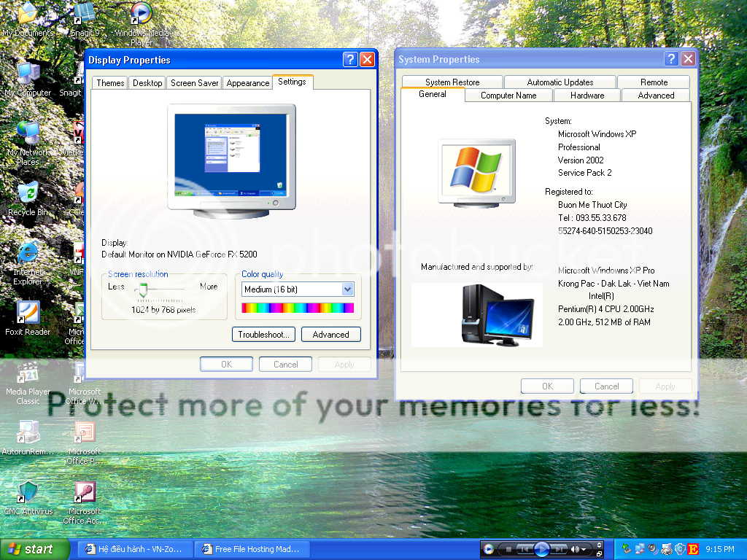Click text 'Default Monitor on NVIDIA GeForce FX 5200'
The width and height of the screenshot is (747, 560).
(179, 254)
